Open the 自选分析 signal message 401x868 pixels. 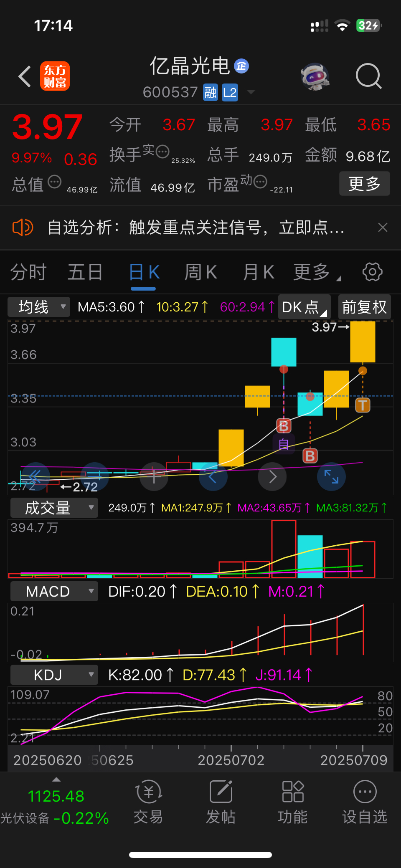(196, 228)
